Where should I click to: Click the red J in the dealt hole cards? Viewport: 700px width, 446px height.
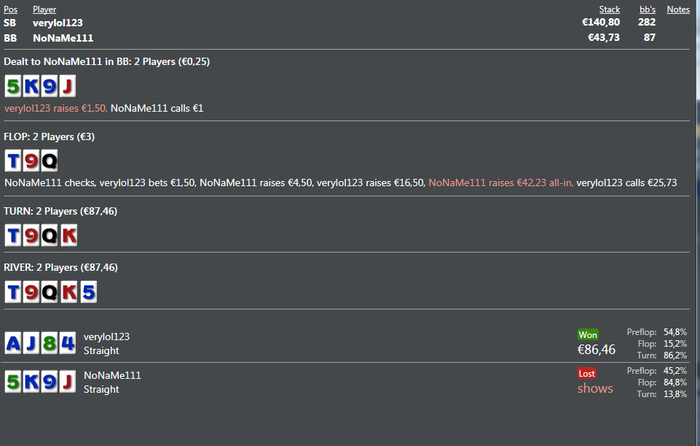pyautogui.click(x=67, y=85)
